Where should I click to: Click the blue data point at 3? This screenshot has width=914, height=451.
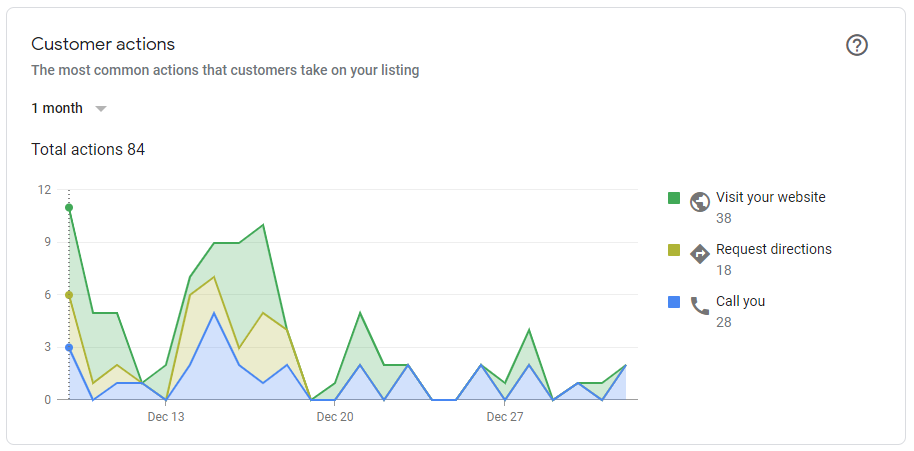pyautogui.click(x=69, y=347)
